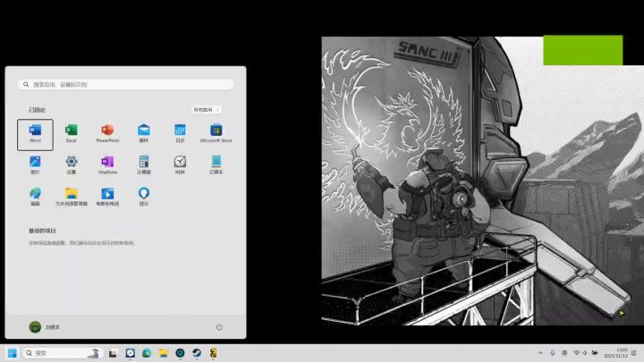Launch Excel from the Start menu
This screenshot has height=362, width=644.
pos(71,135)
